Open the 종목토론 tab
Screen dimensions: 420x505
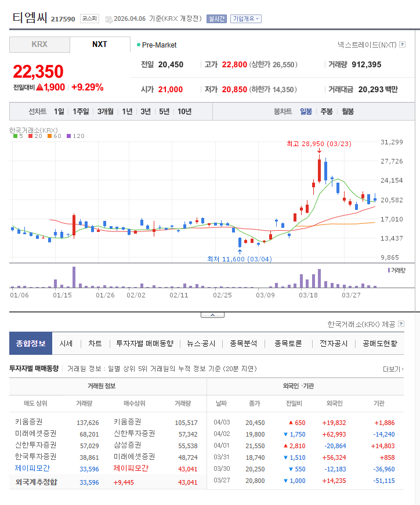pos(288,343)
